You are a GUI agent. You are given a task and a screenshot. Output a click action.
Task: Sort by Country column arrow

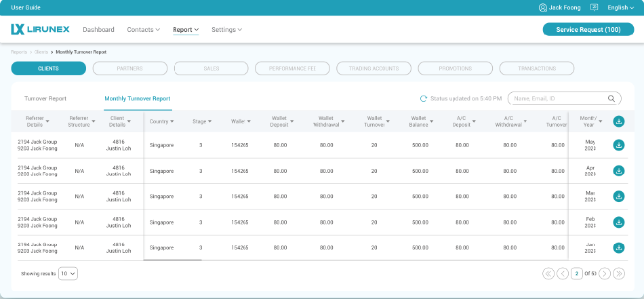pyautogui.click(x=172, y=121)
